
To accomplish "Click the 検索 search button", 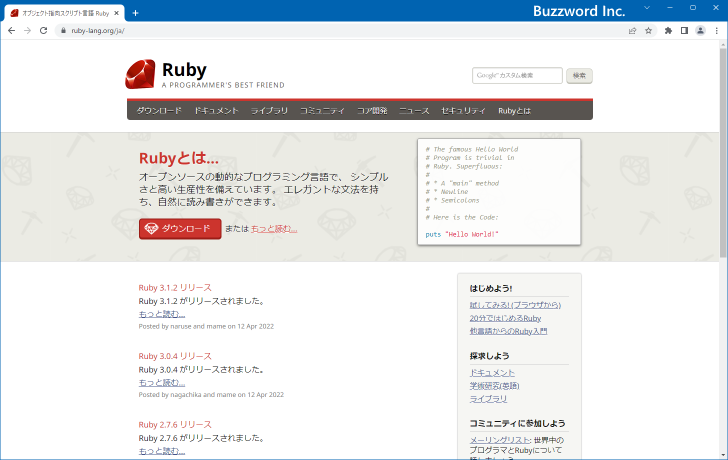I will (x=579, y=76).
